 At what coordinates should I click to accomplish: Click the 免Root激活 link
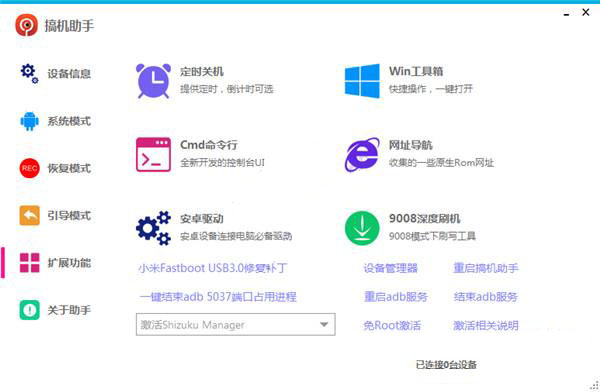(392, 325)
